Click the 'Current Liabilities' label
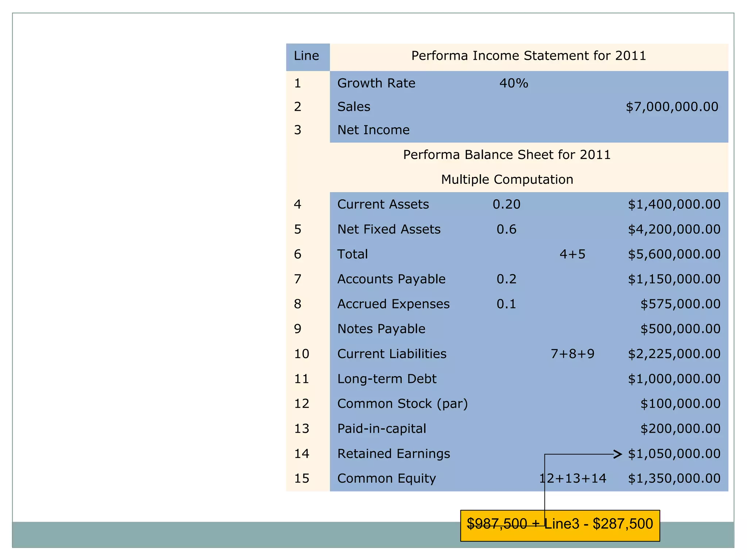The width and height of the screenshot is (747, 560). tap(392, 354)
